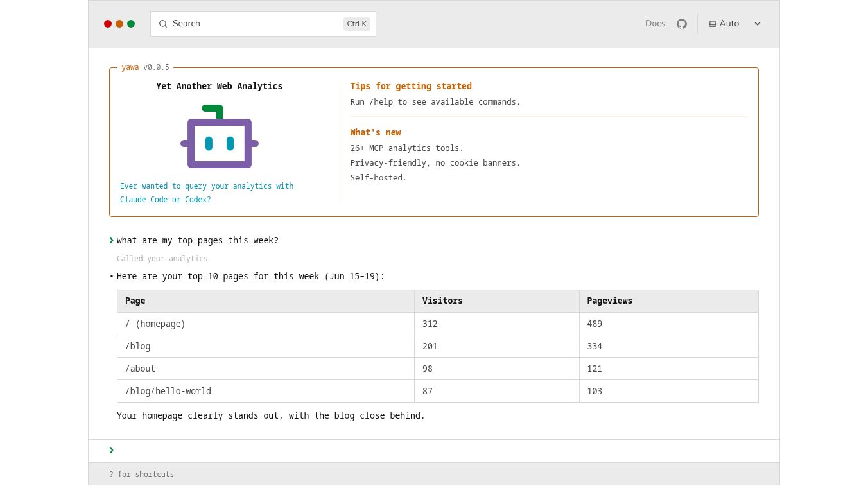Click 'what are my top pages' query
The width and height of the screenshot is (868, 488).
[x=198, y=241]
